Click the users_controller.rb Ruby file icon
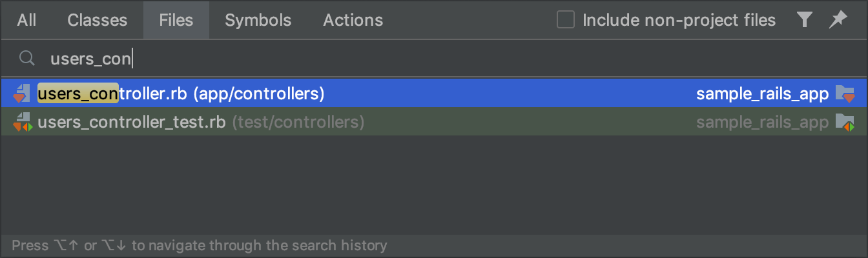The height and width of the screenshot is (258, 868). coord(22,94)
